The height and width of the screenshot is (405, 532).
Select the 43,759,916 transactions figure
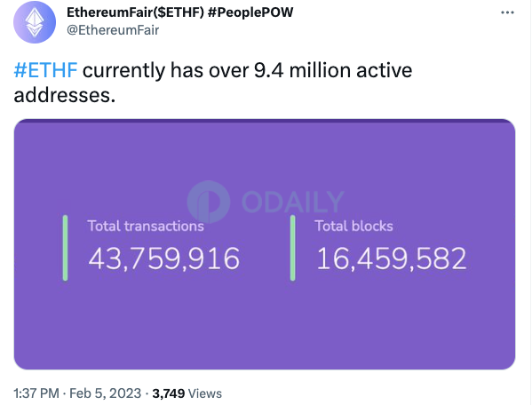click(164, 258)
